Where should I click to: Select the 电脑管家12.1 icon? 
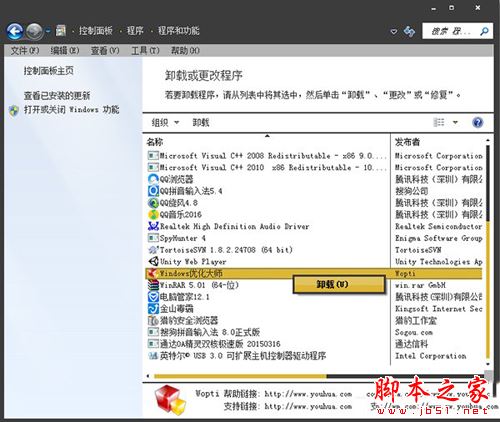tap(153, 297)
